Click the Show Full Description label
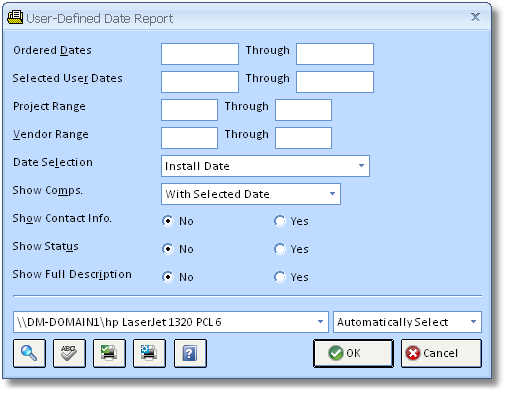506x393 pixels. [72, 274]
